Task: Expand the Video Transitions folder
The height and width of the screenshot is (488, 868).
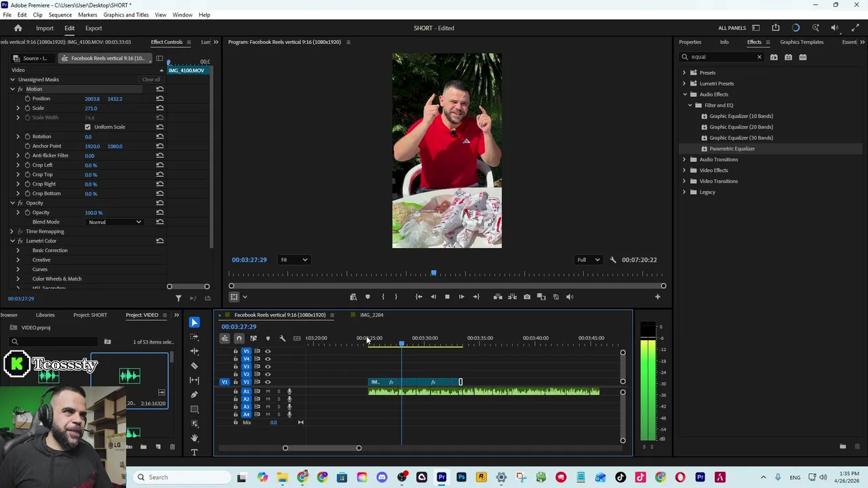Action: click(x=684, y=181)
